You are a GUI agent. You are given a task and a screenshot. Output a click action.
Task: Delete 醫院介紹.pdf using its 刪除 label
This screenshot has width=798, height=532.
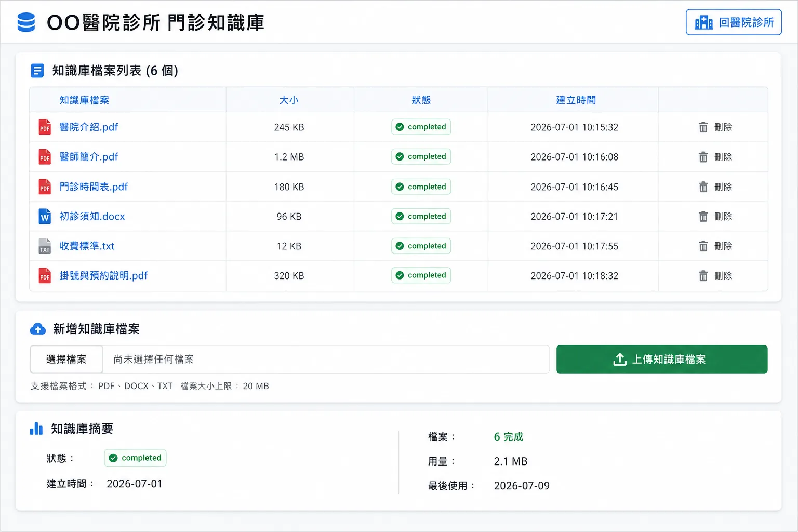723,127
